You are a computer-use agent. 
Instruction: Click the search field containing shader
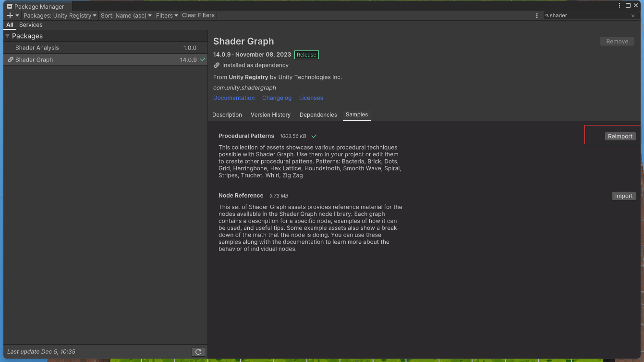pyautogui.click(x=588, y=16)
